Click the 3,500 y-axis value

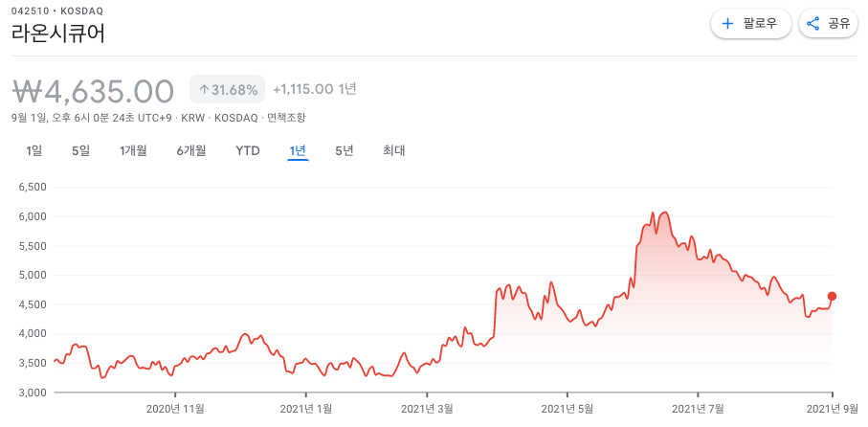(x=33, y=363)
